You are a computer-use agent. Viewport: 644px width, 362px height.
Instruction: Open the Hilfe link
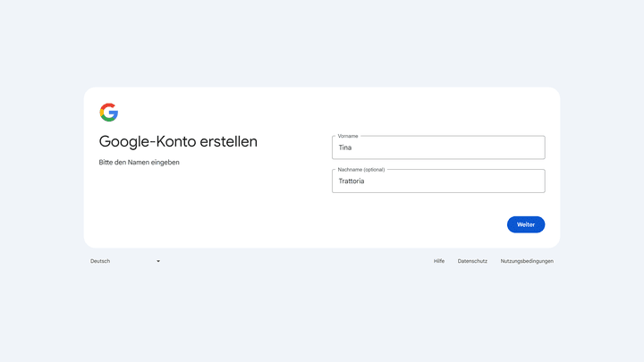point(438,261)
